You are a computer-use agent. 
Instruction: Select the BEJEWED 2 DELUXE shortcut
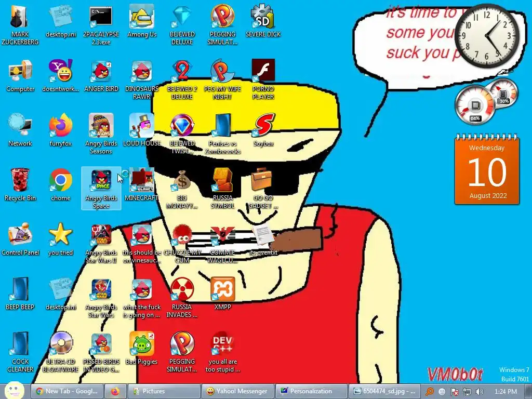coord(182,79)
